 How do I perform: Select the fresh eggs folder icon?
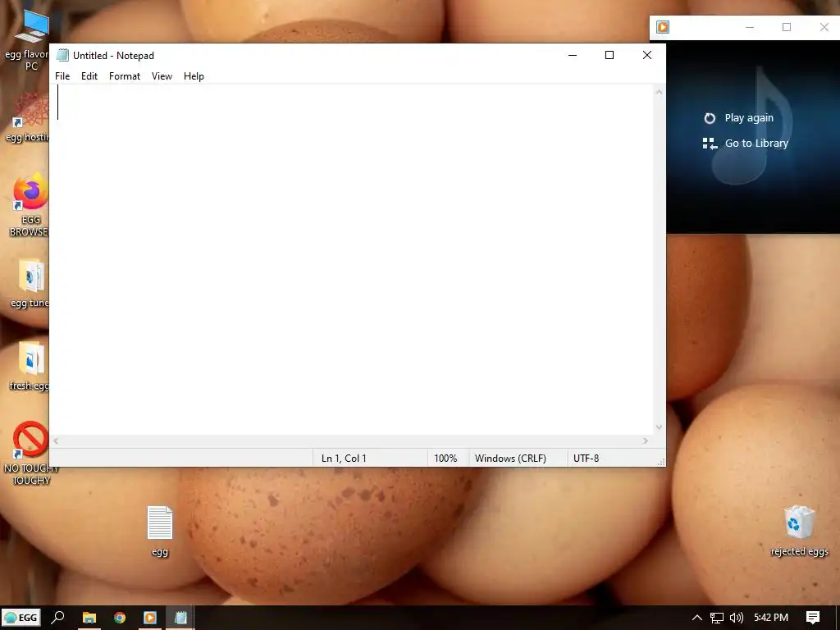pos(30,367)
